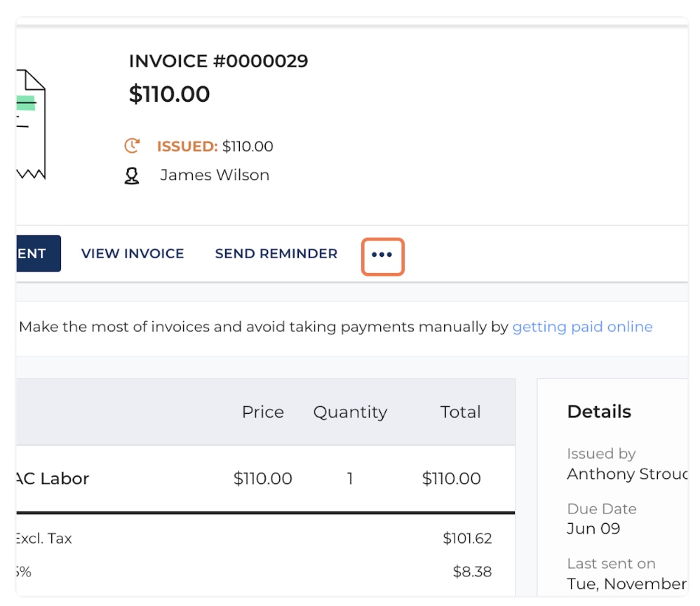Click the Quantity column header
The width and height of the screenshot is (700, 606).
tap(350, 412)
